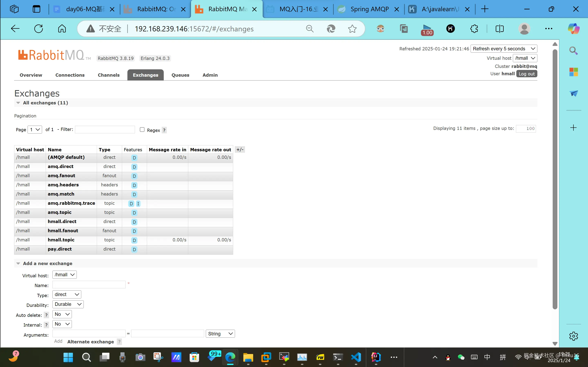
Task: Open the Edge sidebar settings gear
Action: point(574,336)
